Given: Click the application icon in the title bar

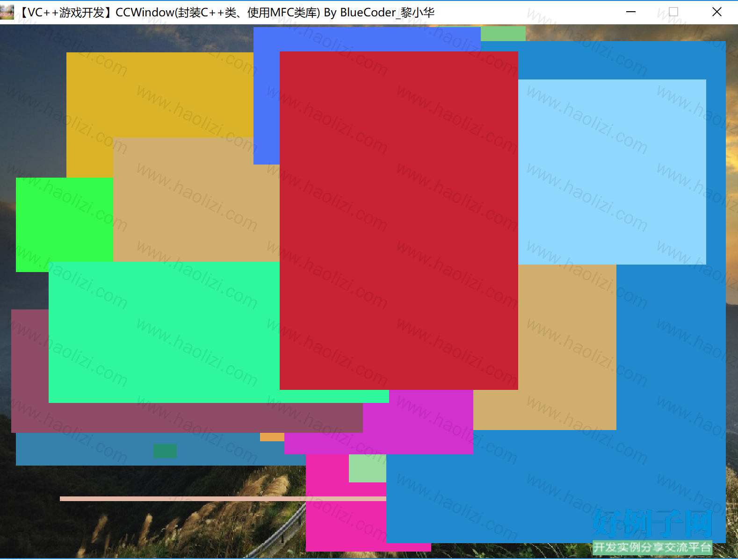Looking at the screenshot, I should click(x=7, y=12).
